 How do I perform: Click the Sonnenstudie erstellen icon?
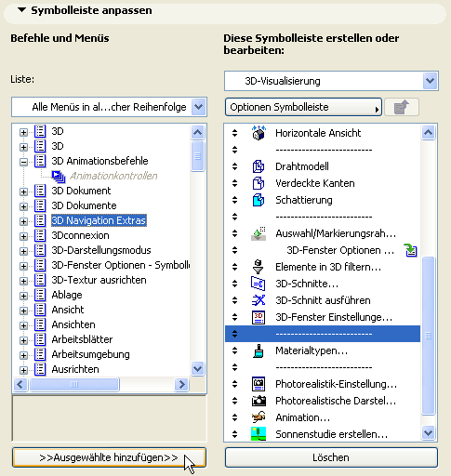pyautogui.click(x=259, y=434)
